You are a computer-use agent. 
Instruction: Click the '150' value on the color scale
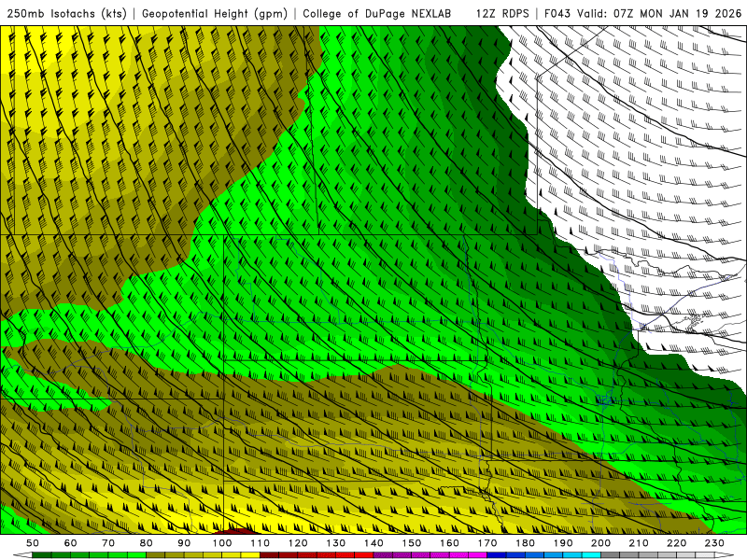coord(412,543)
